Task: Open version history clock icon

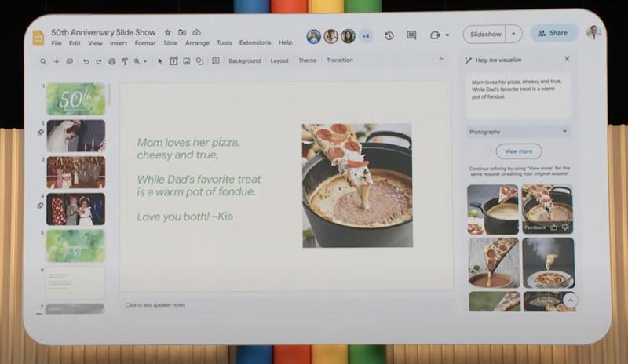Action: (x=389, y=35)
